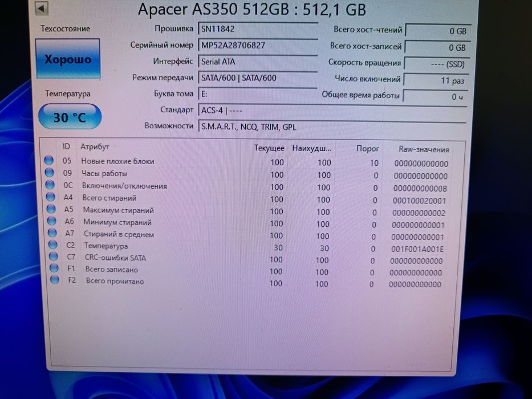Click the 'ID' column header
Image resolution: width=532 pixels, height=399 pixels.
[66, 146]
